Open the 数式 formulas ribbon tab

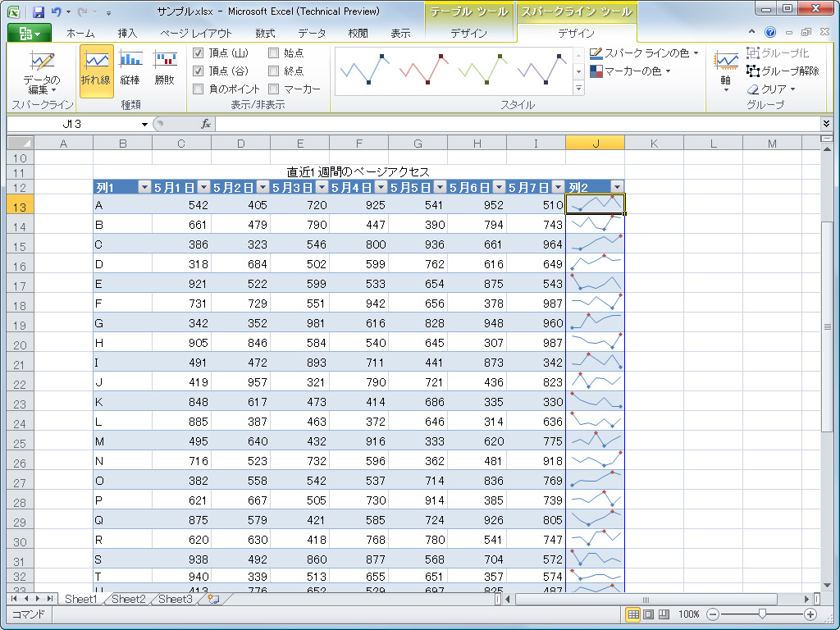pos(265,34)
